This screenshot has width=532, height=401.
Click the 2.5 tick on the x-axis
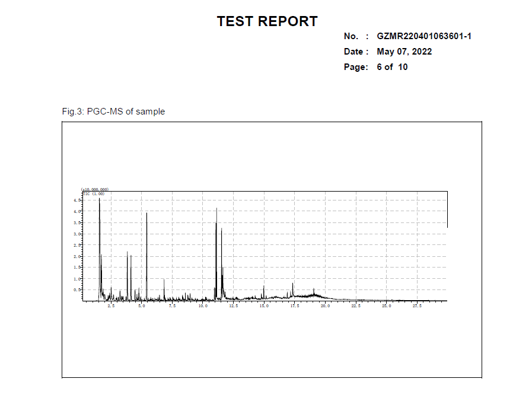point(111,306)
